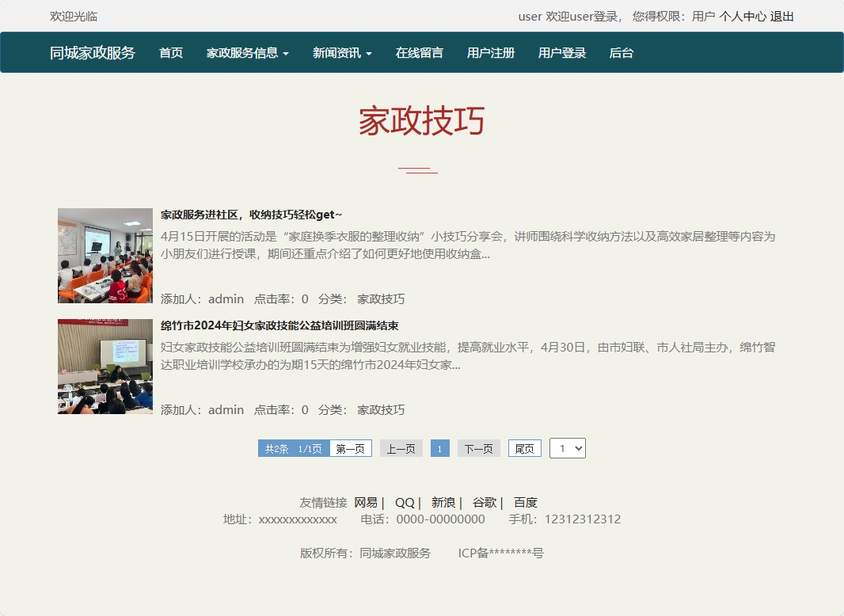
Task: Open the 用户注册 page
Action: tap(491, 52)
